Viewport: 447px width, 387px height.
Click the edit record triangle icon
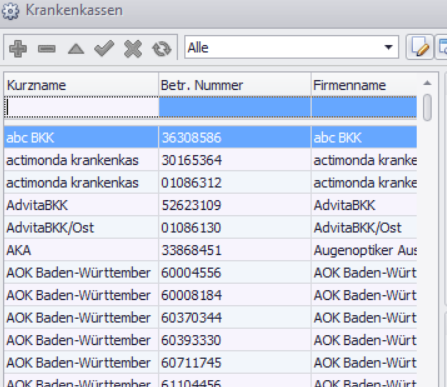(76, 49)
